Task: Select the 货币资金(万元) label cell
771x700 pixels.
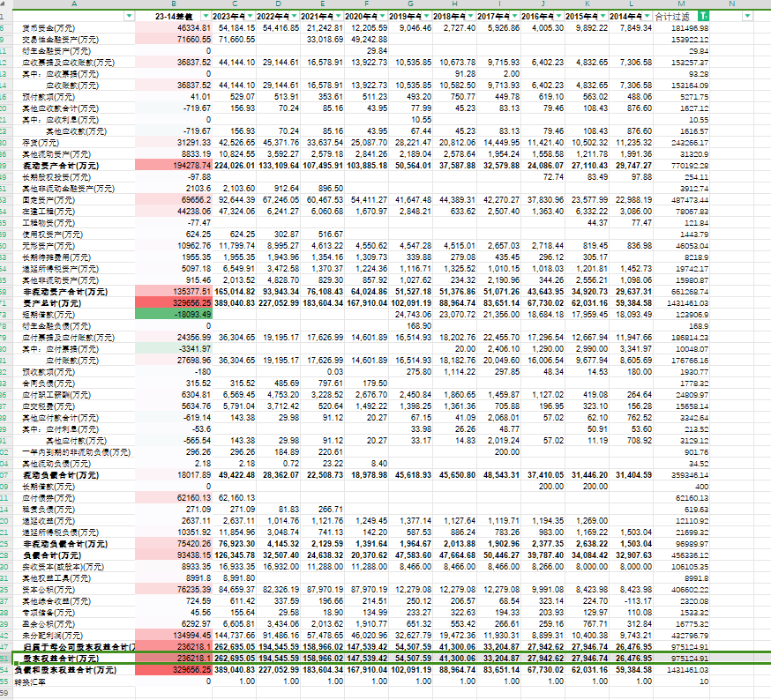Action: (x=74, y=28)
